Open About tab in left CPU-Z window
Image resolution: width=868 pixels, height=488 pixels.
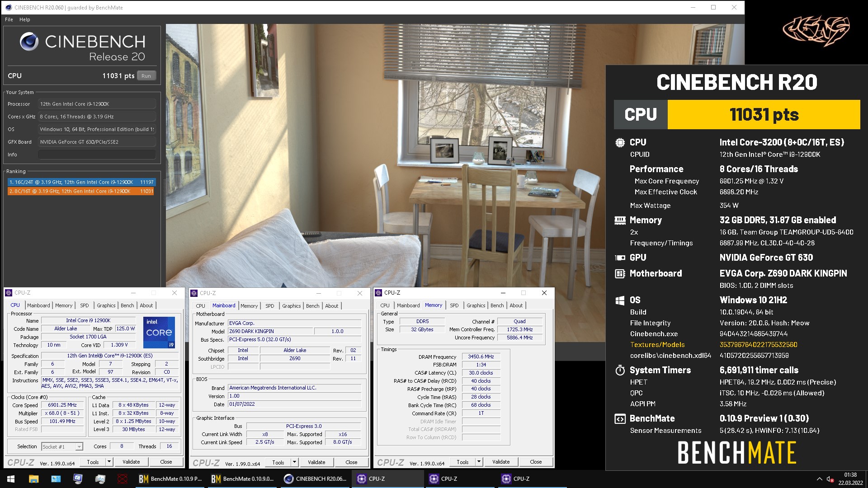point(146,305)
